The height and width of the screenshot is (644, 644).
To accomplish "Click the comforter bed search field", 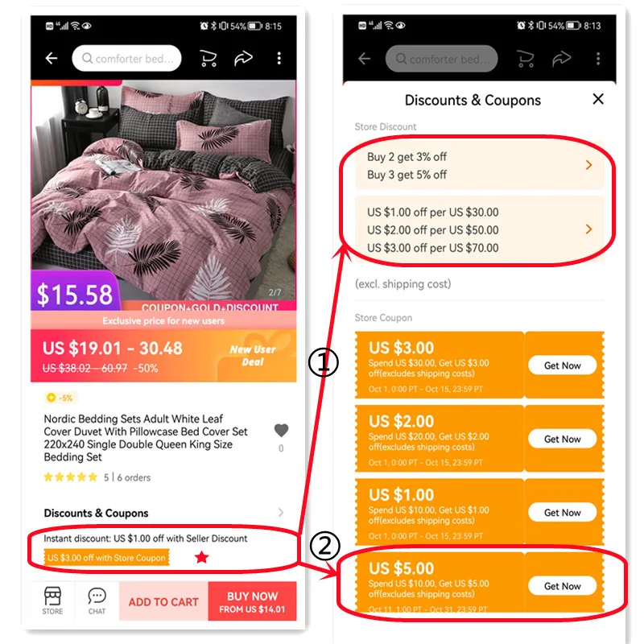I will click(126, 58).
